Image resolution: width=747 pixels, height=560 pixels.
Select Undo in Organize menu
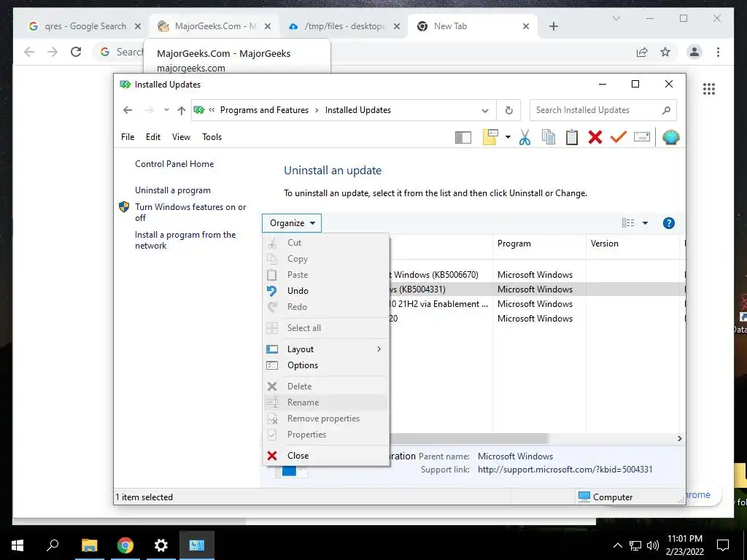(x=326, y=291)
